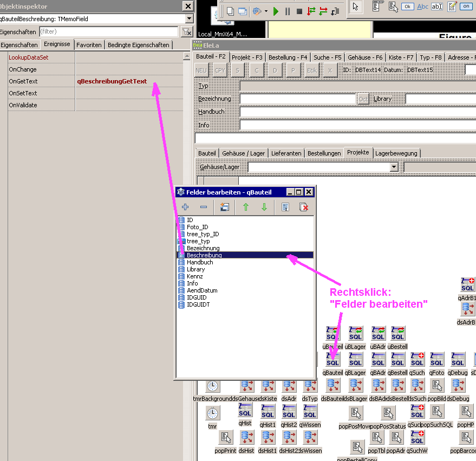The image size is (476, 461).
Task: Expand the dropdown arrow beside the gear icon
Action: (x=266, y=11)
